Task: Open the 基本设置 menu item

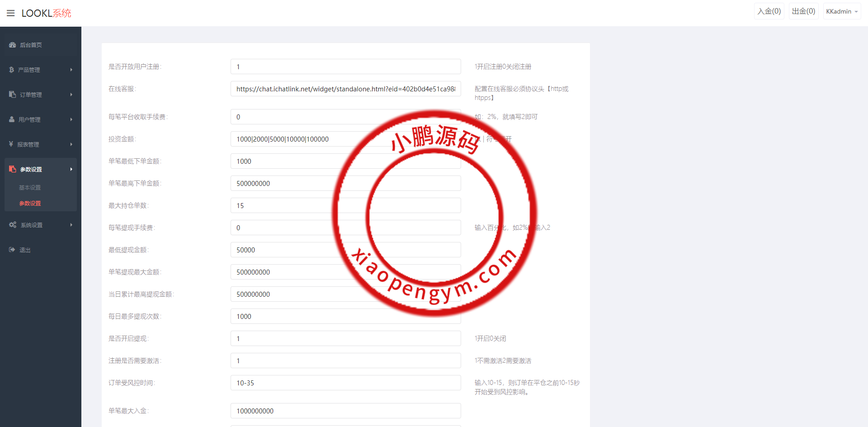Action: (29, 187)
